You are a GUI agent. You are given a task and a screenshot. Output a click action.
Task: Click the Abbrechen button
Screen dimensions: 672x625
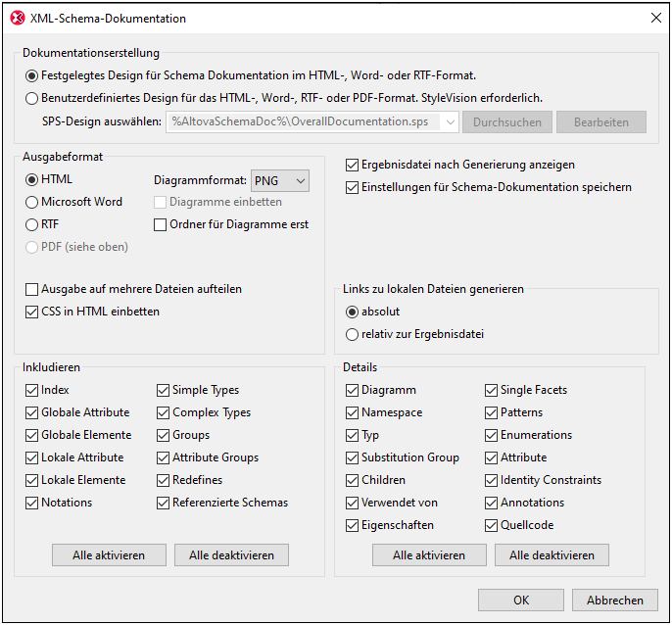click(615, 601)
